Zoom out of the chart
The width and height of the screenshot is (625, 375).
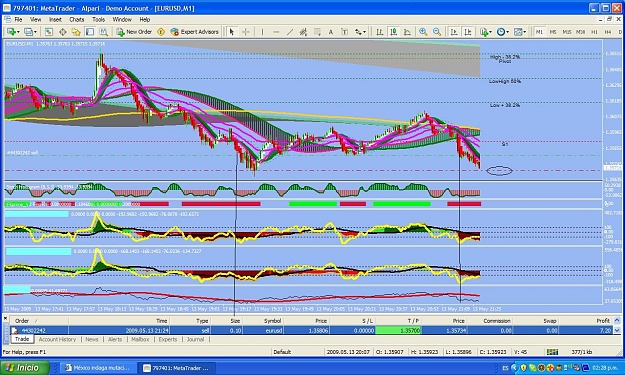click(x=437, y=32)
